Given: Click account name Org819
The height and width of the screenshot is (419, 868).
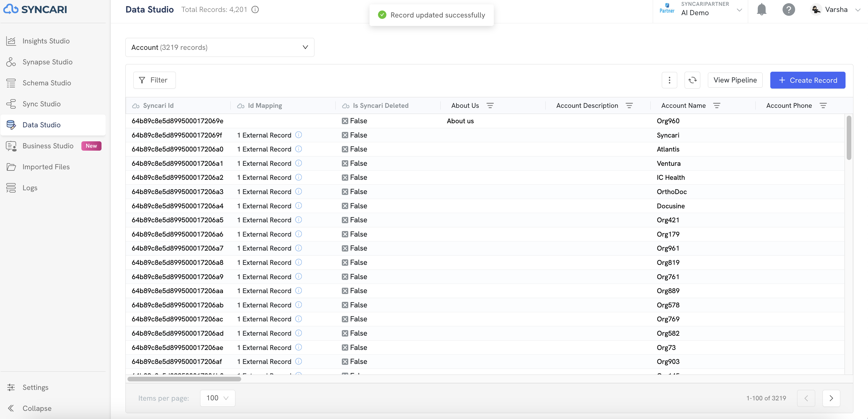Looking at the screenshot, I should 668,263.
